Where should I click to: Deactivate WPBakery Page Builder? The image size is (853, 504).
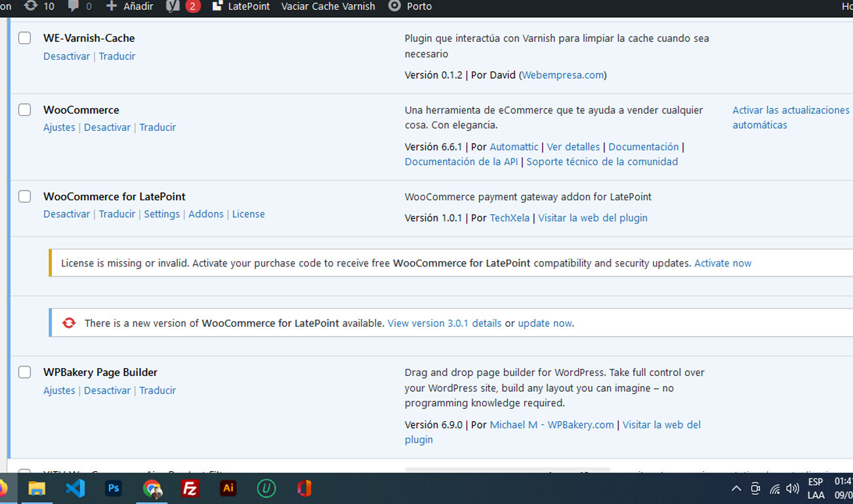coord(108,390)
